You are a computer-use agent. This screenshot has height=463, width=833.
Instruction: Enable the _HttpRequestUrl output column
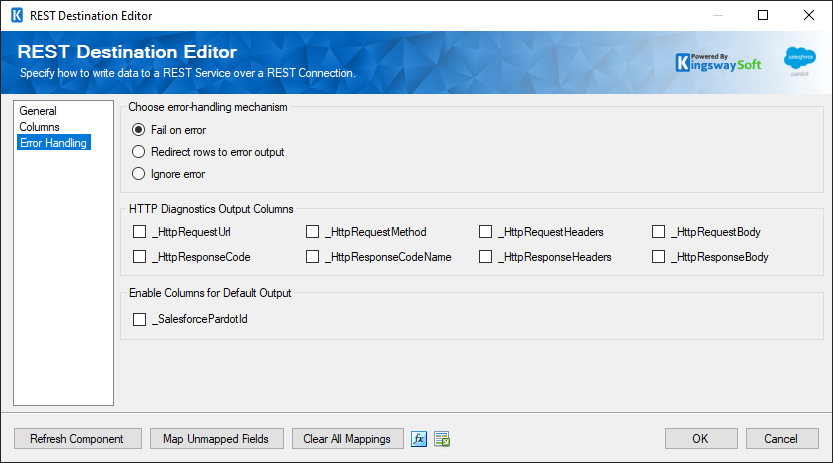tap(140, 232)
